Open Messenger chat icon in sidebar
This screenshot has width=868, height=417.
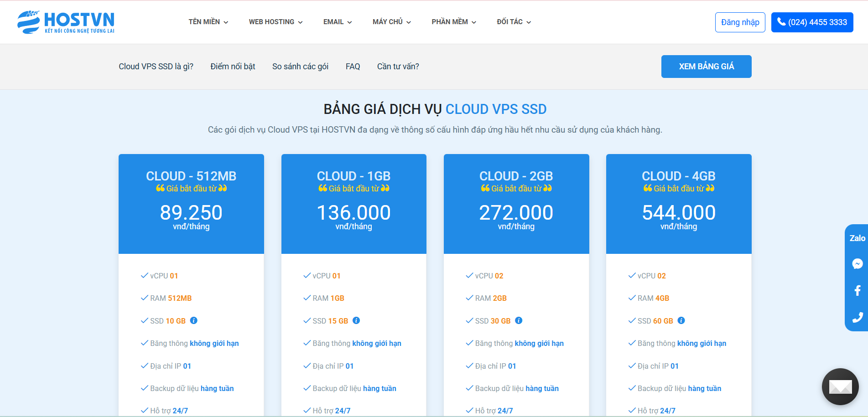[857, 264]
